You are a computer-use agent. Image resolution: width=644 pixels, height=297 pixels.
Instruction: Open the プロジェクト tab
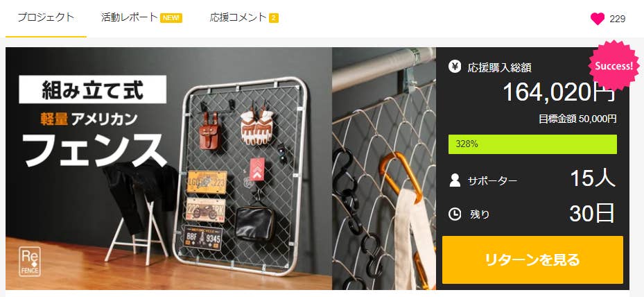(x=46, y=17)
